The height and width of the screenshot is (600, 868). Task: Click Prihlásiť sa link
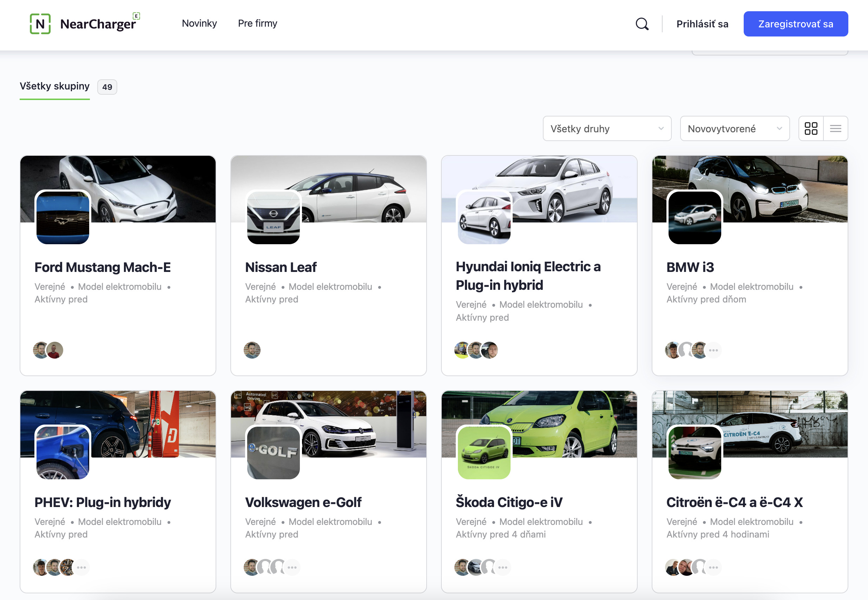pyautogui.click(x=702, y=24)
